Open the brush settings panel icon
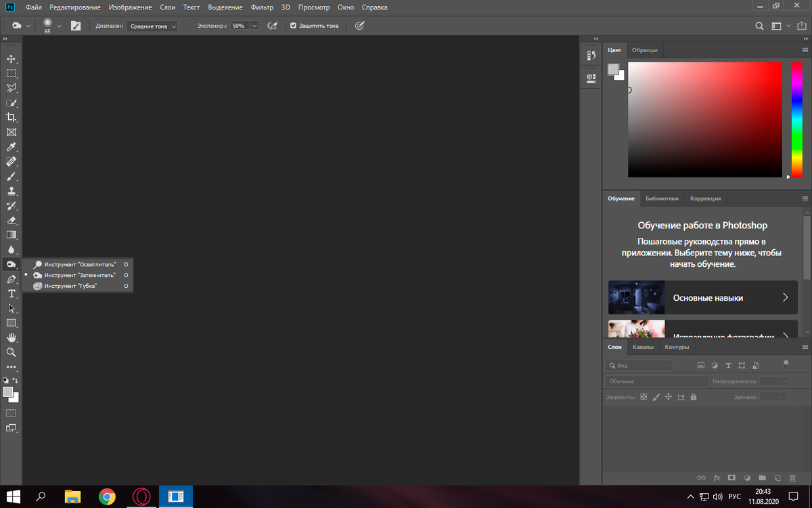 click(76, 26)
